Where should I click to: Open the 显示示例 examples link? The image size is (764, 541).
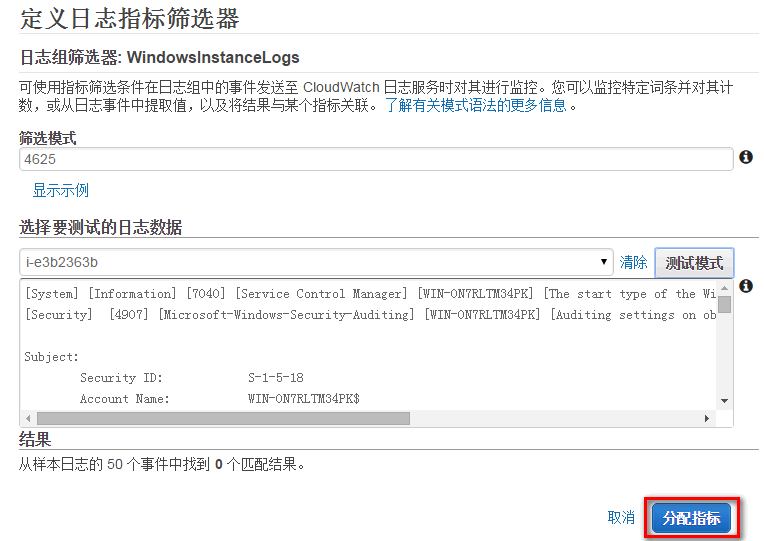tap(61, 190)
